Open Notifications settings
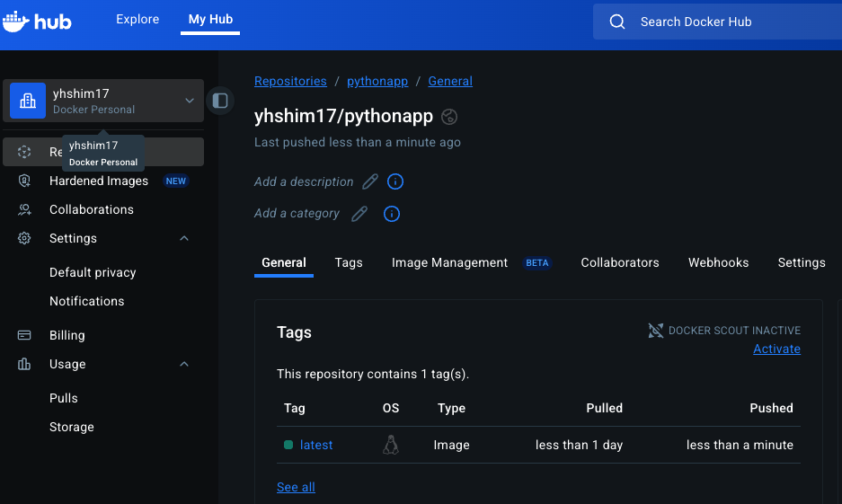 (86, 301)
